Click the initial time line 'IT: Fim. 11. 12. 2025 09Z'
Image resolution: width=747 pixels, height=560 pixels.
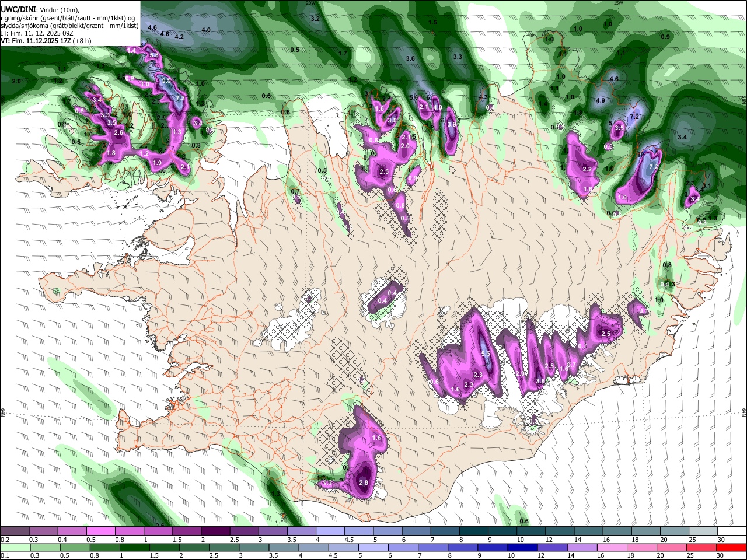click(x=37, y=33)
